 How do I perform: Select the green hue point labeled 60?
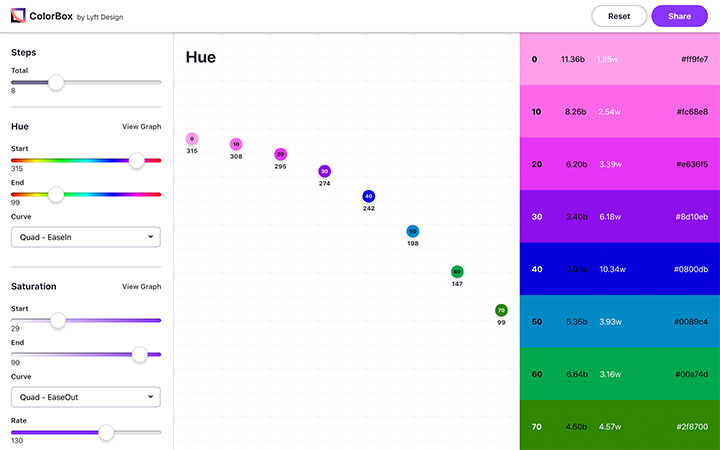point(457,272)
